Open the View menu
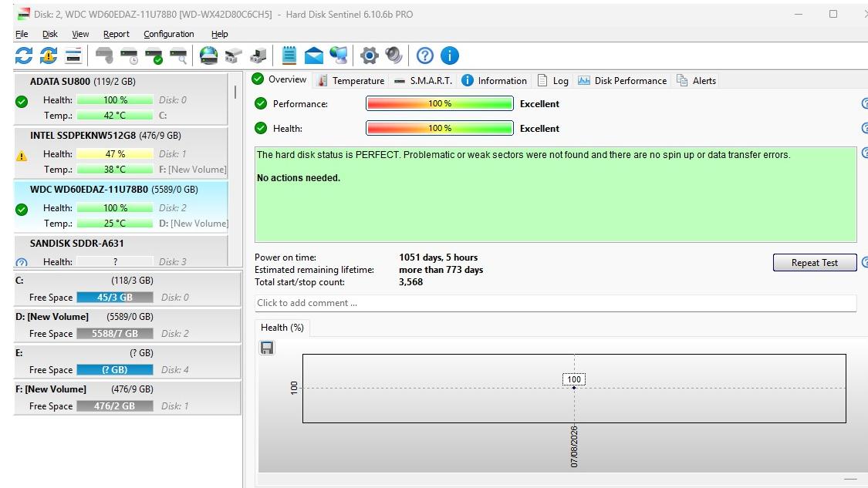 tap(80, 34)
